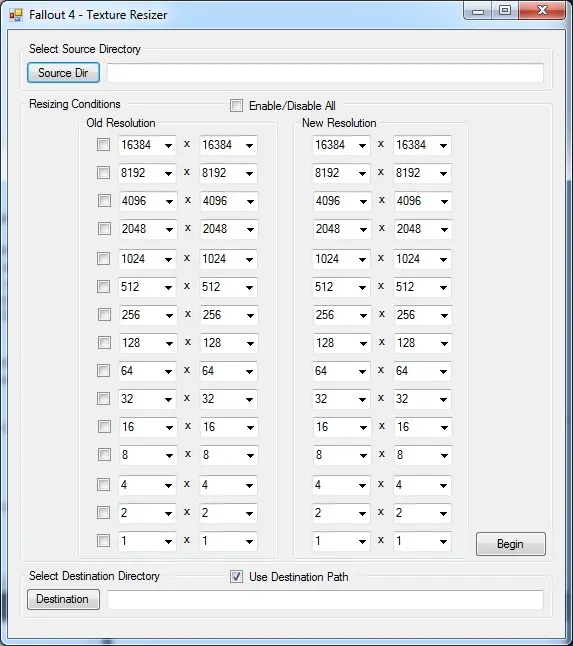Open New Resolution 1024 width dropdown

tap(341, 260)
